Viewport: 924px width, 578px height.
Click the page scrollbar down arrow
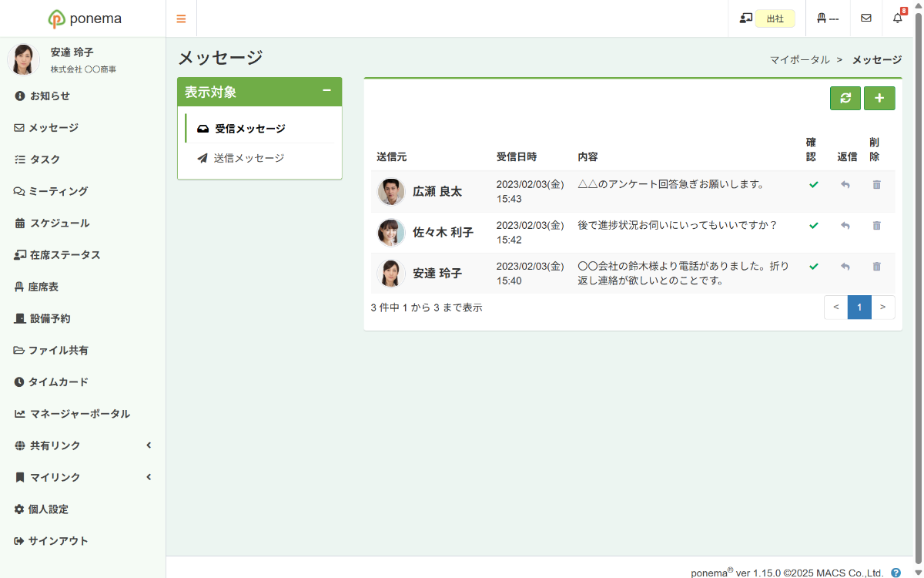tap(918, 573)
